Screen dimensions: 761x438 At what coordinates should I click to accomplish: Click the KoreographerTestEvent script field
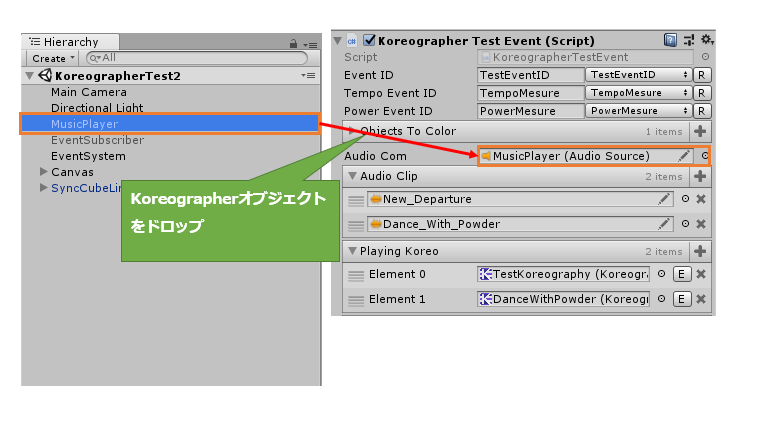585,57
